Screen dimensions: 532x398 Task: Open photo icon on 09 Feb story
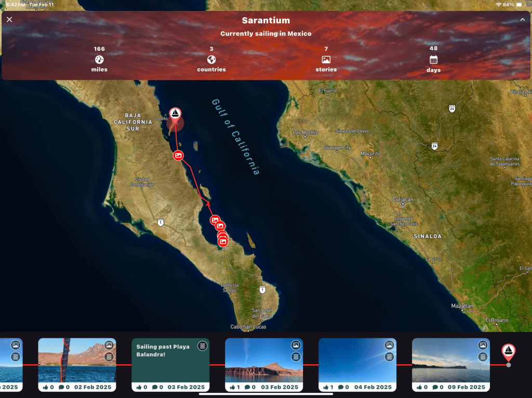click(x=483, y=345)
